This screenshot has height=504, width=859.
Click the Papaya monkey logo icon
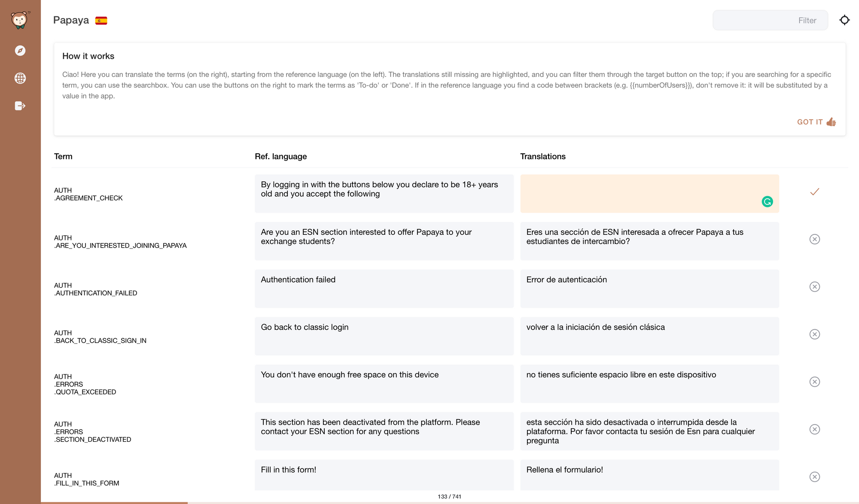[20, 20]
